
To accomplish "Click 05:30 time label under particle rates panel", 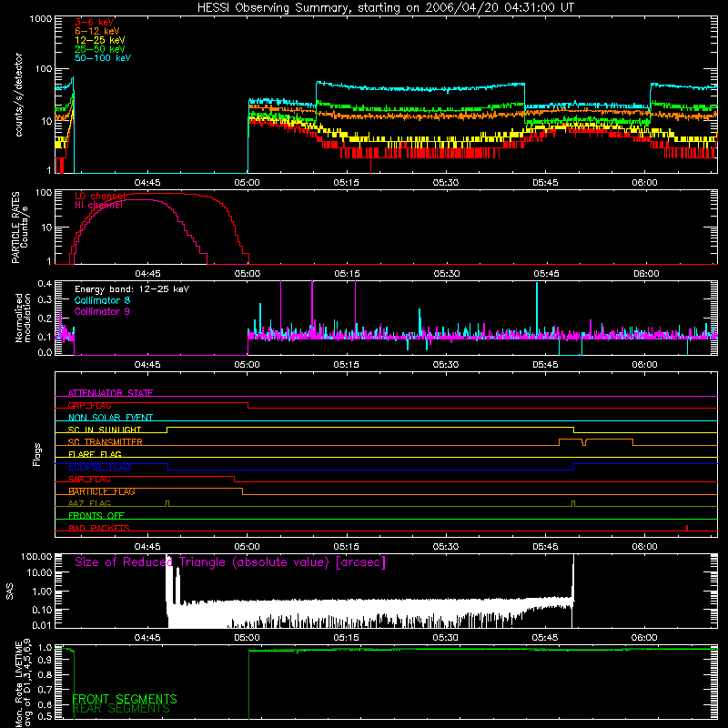I will click(x=447, y=274).
